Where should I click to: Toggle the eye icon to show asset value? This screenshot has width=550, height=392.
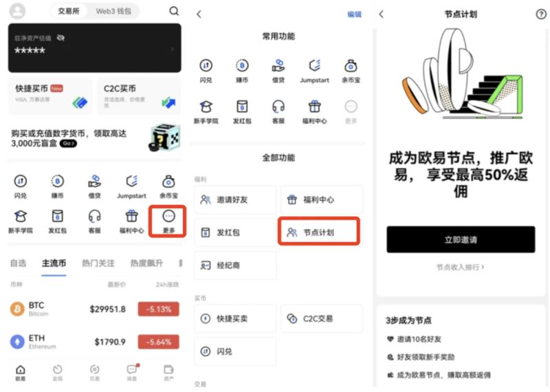[x=60, y=38]
